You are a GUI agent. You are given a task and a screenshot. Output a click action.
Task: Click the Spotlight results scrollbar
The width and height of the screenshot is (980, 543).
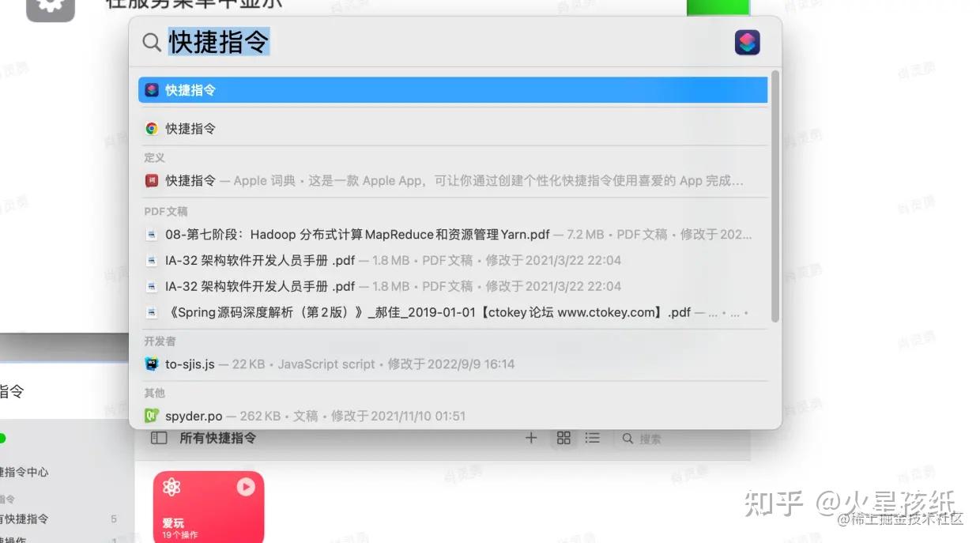click(775, 196)
